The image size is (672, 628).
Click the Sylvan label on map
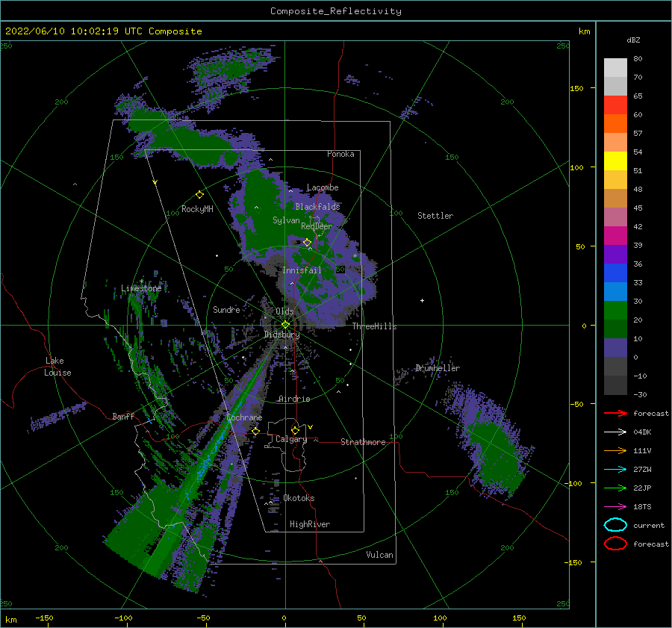[x=286, y=220]
